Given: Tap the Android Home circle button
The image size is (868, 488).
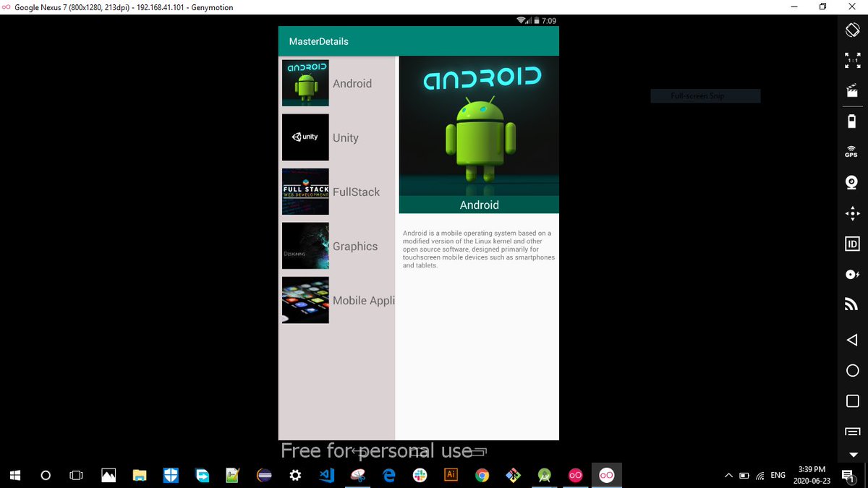Looking at the screenshot, I should 852,371.
